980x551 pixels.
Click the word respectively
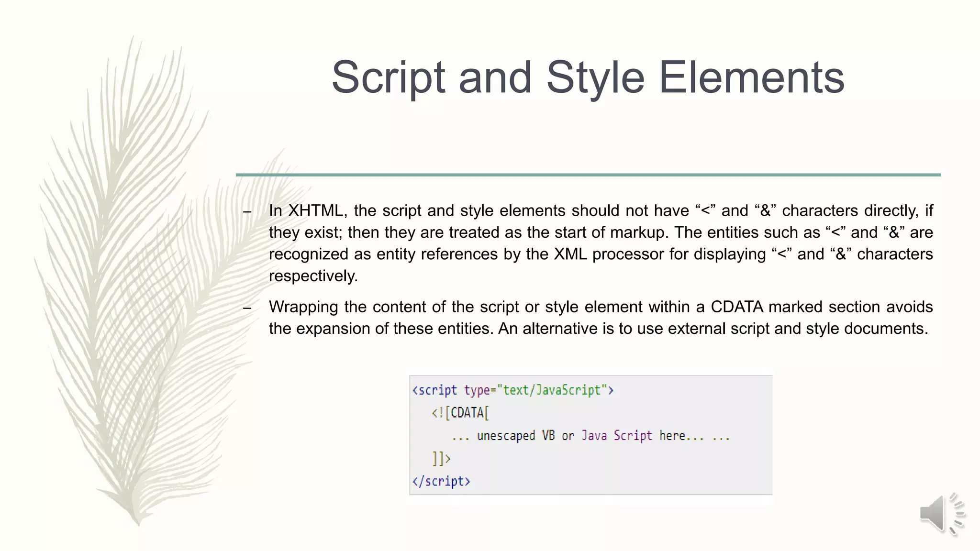[x=313, y=276]
